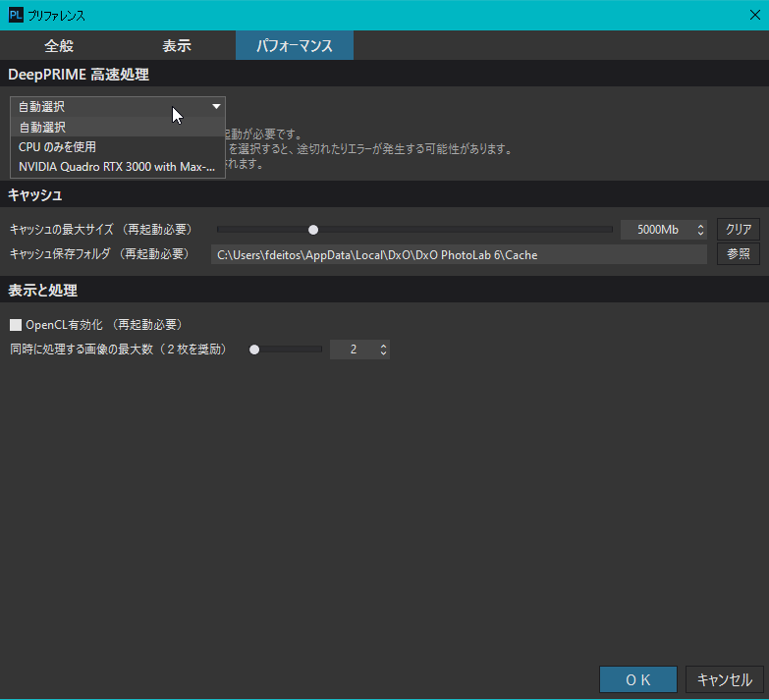Click the キャッシュ保存フォルダ label
This screenshot has height=700, width=769.
pyautogui.click(x=99, y=254)
